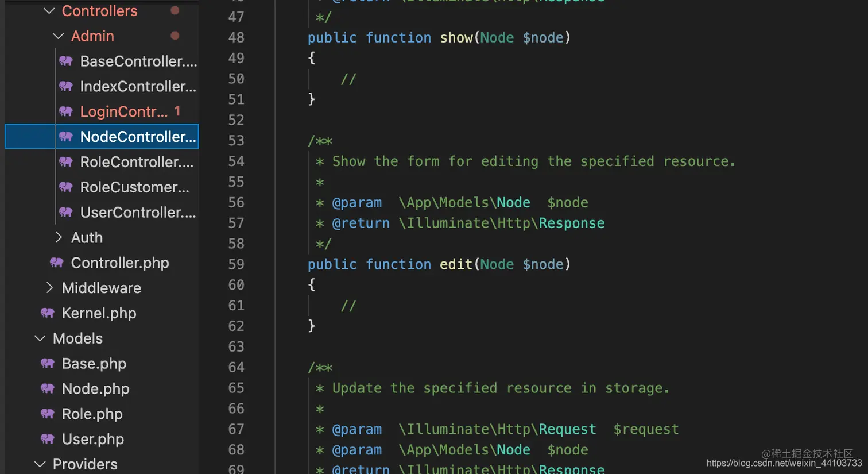This screenshot has width=868, height=474.
Task: Click line number 48 in gutter
Action: 236,37
